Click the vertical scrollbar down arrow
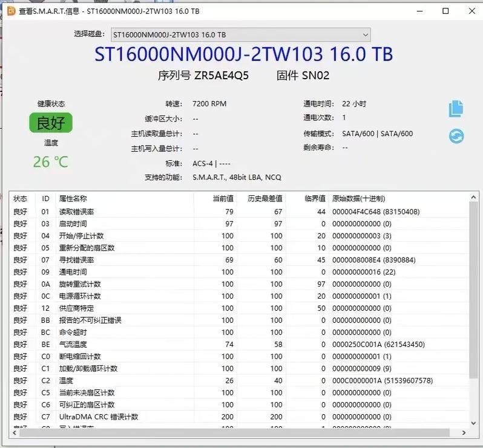 click(x=473, y=423)
